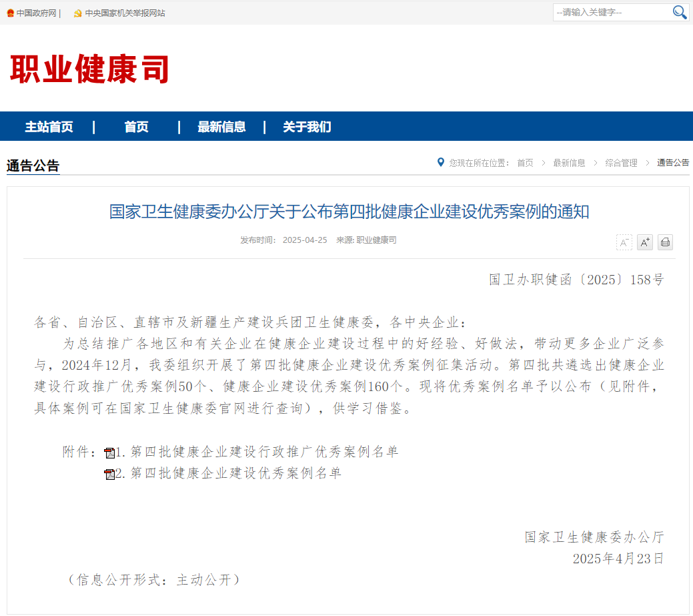Click 最新信息 in the breadcrumb trail
Viewport: 693px width, 616px height.
pyautogui.click(x=569, y=163)
